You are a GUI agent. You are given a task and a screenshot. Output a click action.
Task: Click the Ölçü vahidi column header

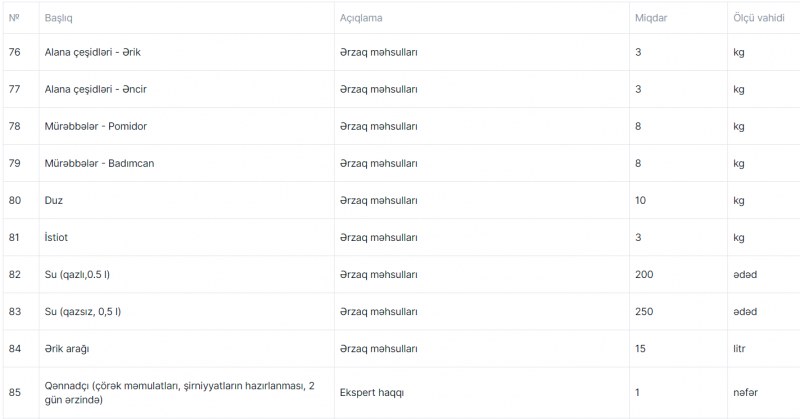click(759, 18)
